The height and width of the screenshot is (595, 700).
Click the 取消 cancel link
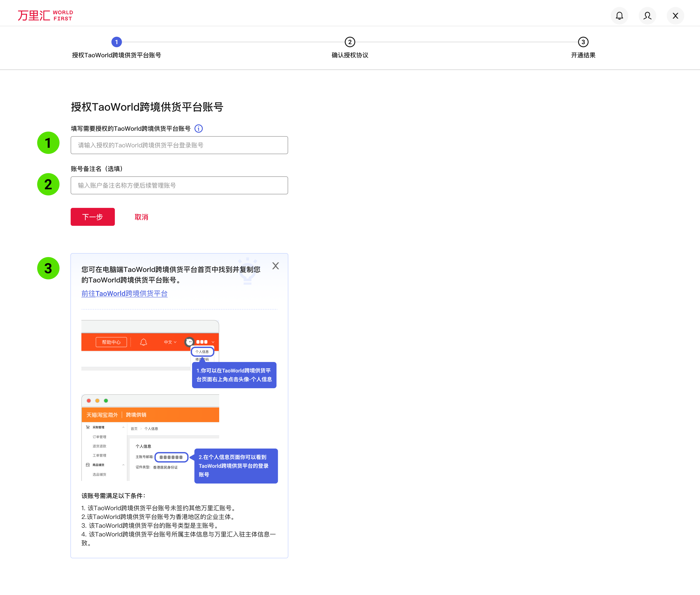click(x=141, y=217)
